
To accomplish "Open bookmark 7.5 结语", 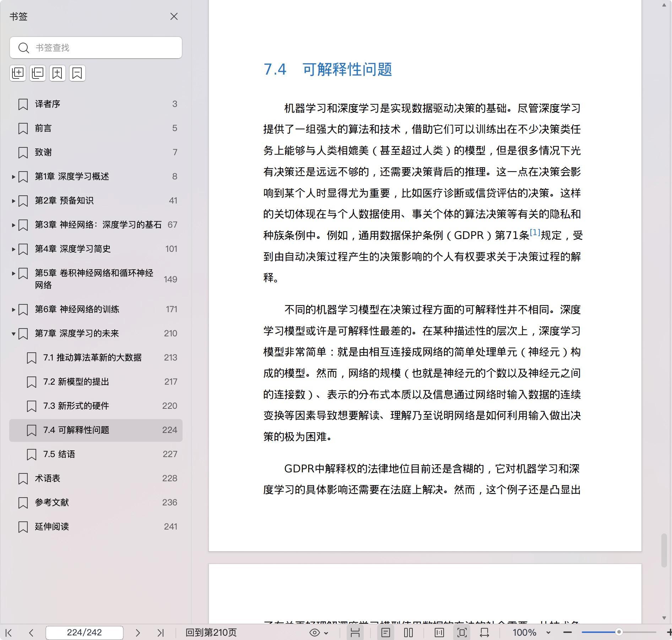I will [59, 454].
